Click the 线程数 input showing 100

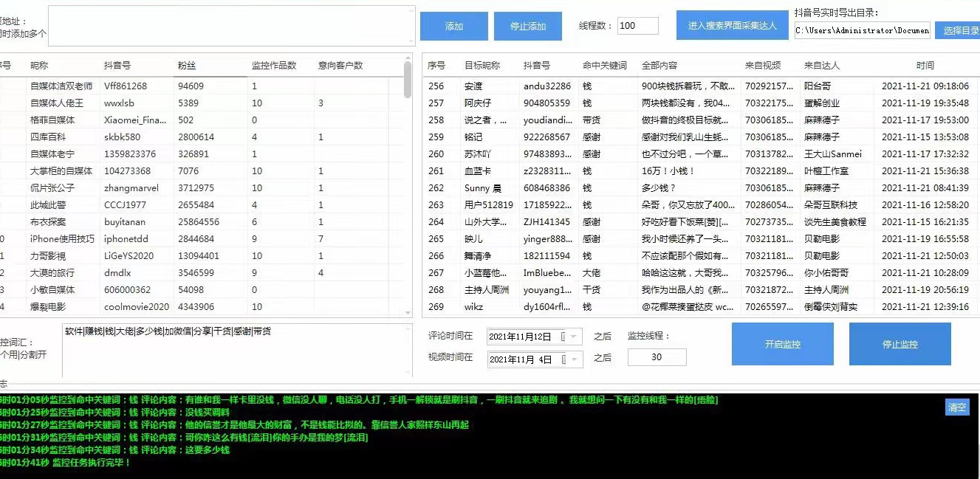[x=637, y=24]
